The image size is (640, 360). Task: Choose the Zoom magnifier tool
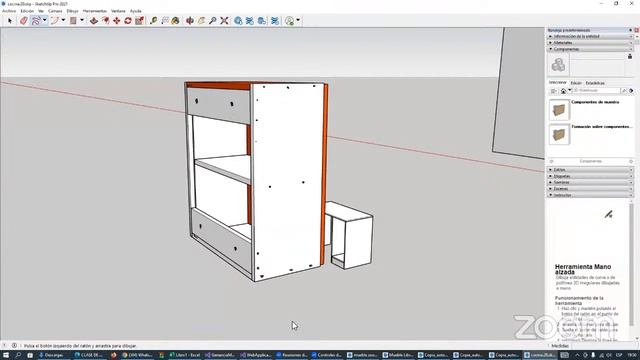(213, 20)
